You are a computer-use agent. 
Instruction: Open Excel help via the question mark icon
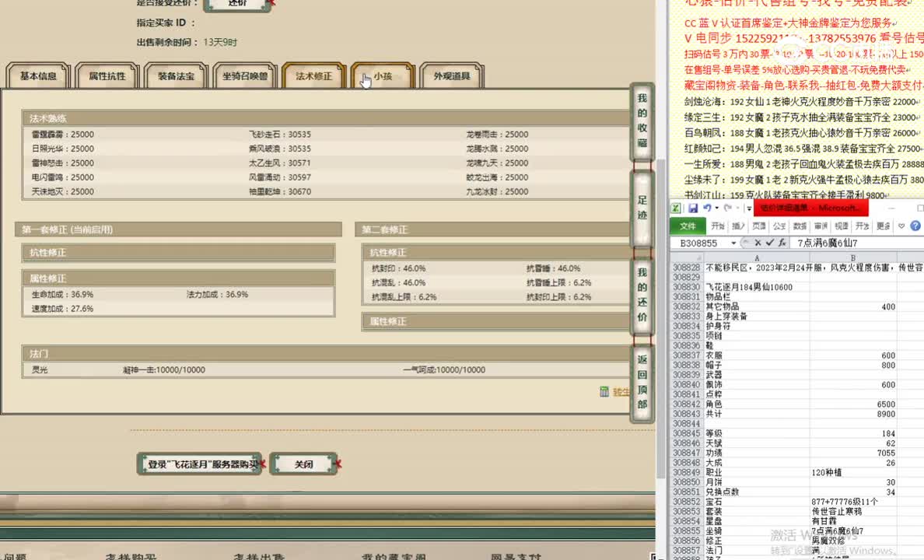coord(915,226)
